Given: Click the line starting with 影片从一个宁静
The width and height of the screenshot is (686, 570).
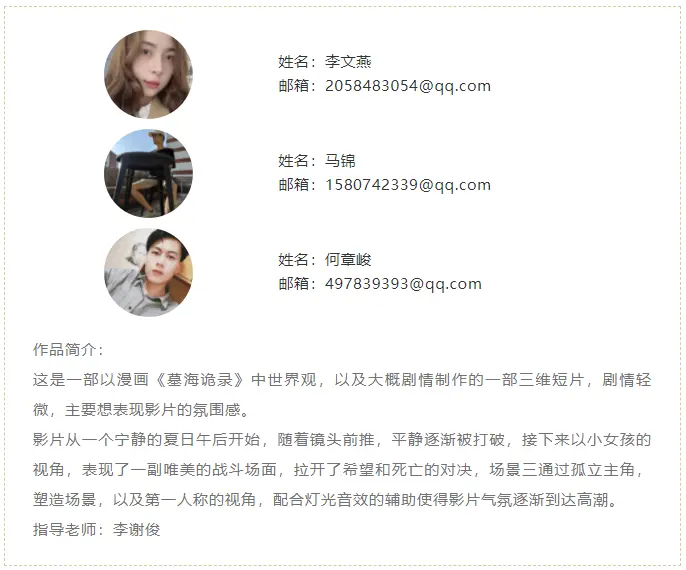Looking at the screenshot, I should point(342,440).
